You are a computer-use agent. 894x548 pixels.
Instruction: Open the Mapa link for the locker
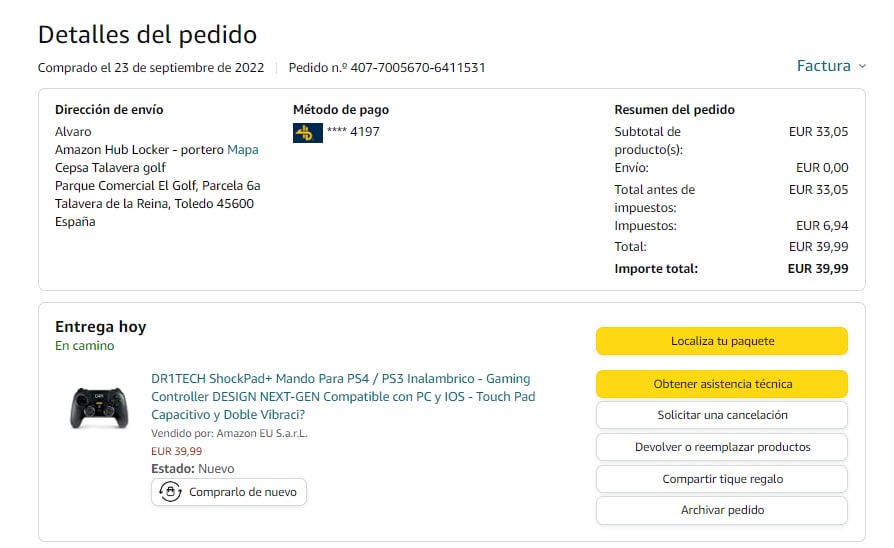[x=242, y=150]
